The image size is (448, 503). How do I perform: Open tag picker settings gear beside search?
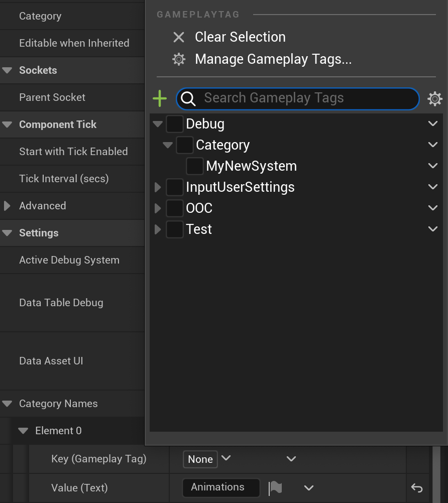click(x=435, y=98)
